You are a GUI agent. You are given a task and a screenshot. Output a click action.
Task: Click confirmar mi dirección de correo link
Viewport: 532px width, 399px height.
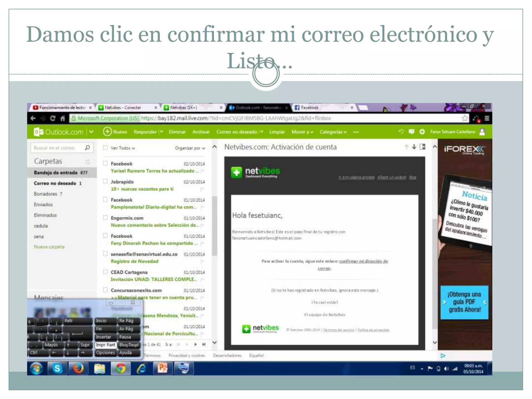tap(363, 261)
